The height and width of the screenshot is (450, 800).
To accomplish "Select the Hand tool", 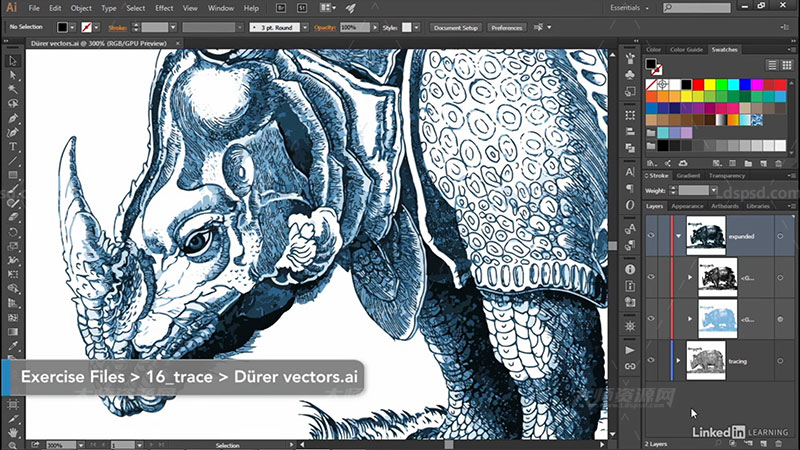I will pyautogui.click(x=13, y=433).
